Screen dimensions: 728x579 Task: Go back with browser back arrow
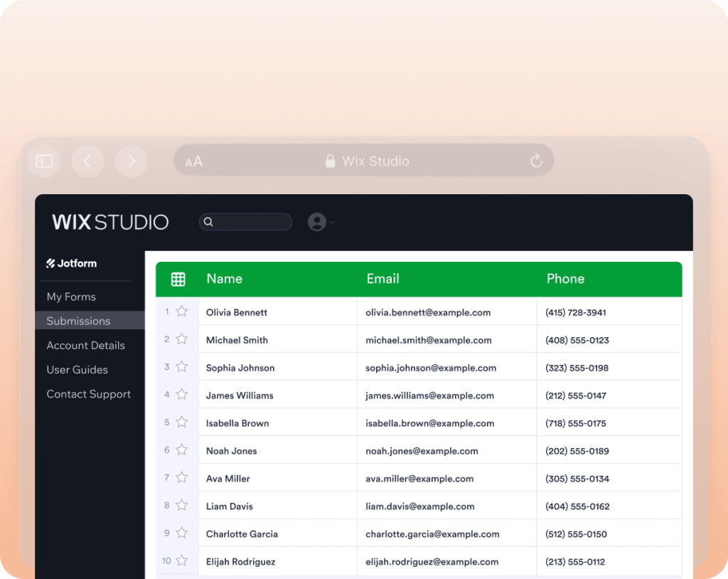point(87,161)
